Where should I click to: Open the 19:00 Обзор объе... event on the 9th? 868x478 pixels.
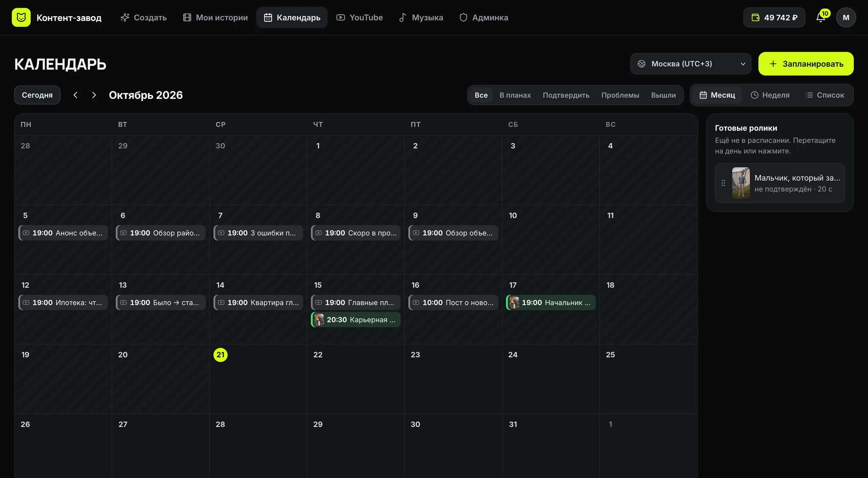pos(453,233)
